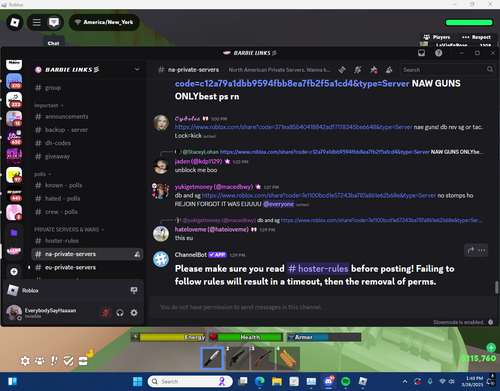Click the chat message scrollbar thumb
Screen dimensions: 500x391
point(496,287)
